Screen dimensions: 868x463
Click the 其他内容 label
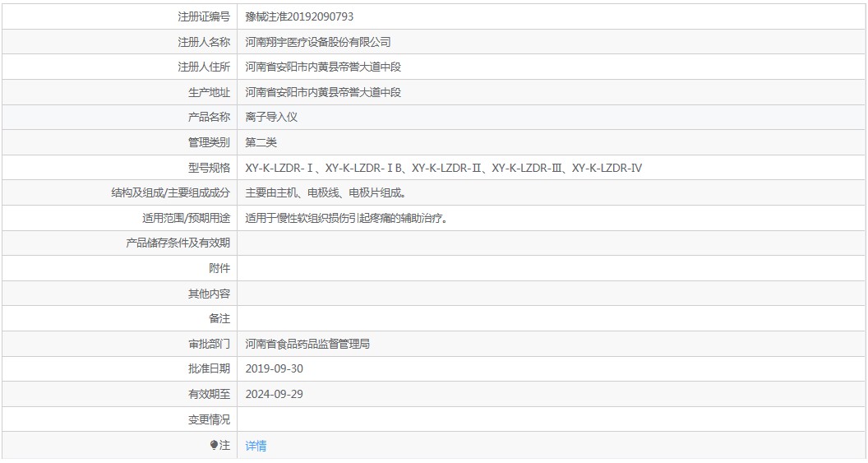pos(209,294)
